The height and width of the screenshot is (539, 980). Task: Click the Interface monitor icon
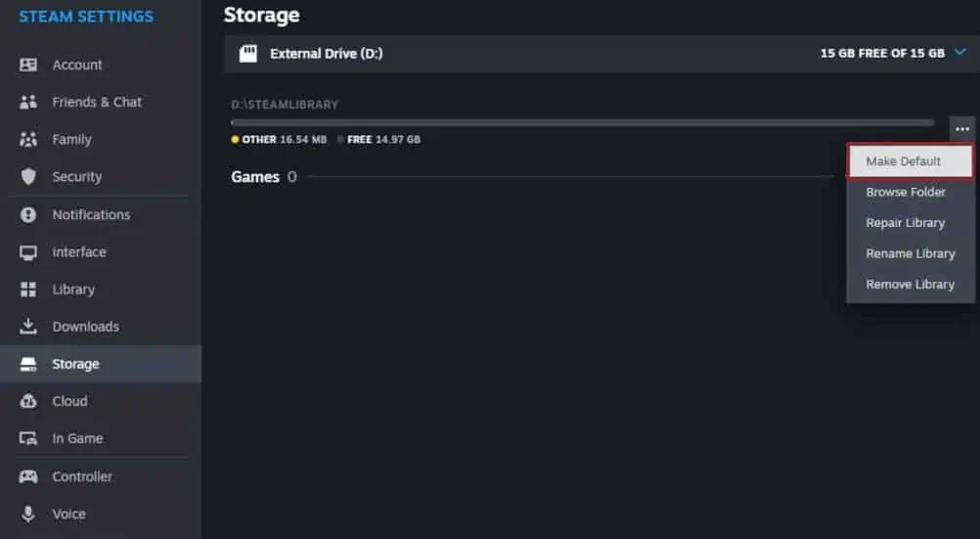(28, 252)
